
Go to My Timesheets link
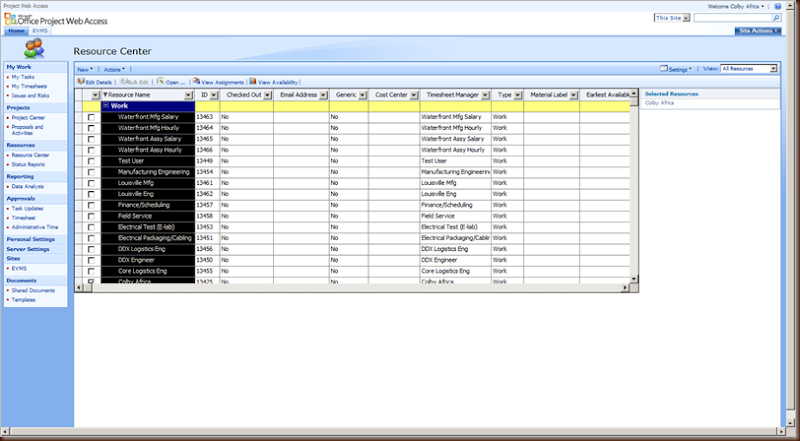(x=30, y=86)
